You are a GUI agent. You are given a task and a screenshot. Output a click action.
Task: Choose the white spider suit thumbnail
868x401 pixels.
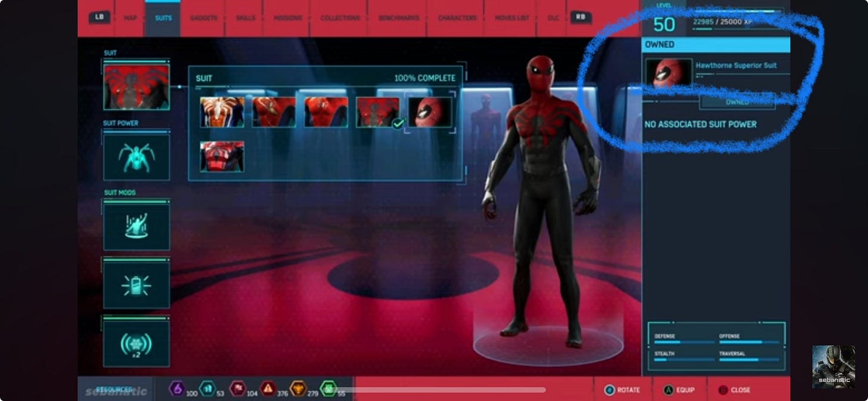pyautogui.click(x=222, y=112)
